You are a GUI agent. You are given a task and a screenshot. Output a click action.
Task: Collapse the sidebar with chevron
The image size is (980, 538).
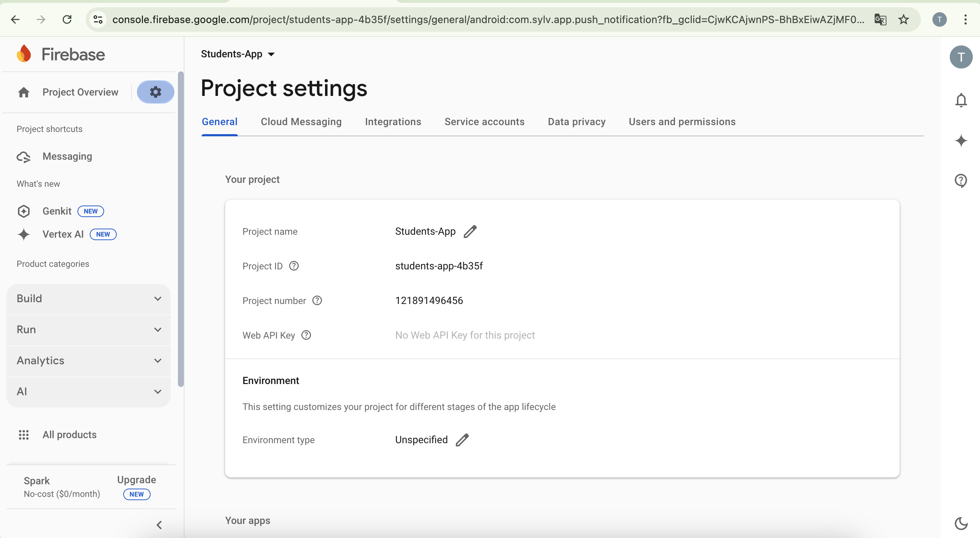159,525
